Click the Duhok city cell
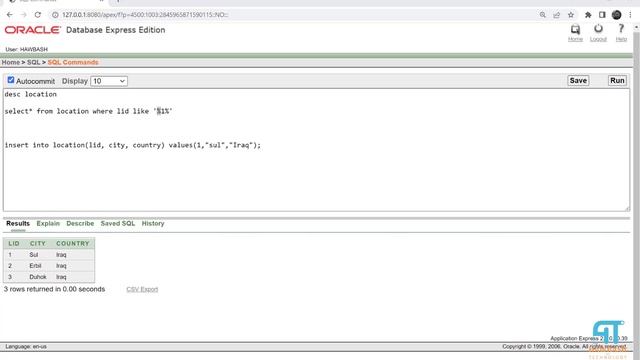Screen dimensions: 640x360 point(38,277)
